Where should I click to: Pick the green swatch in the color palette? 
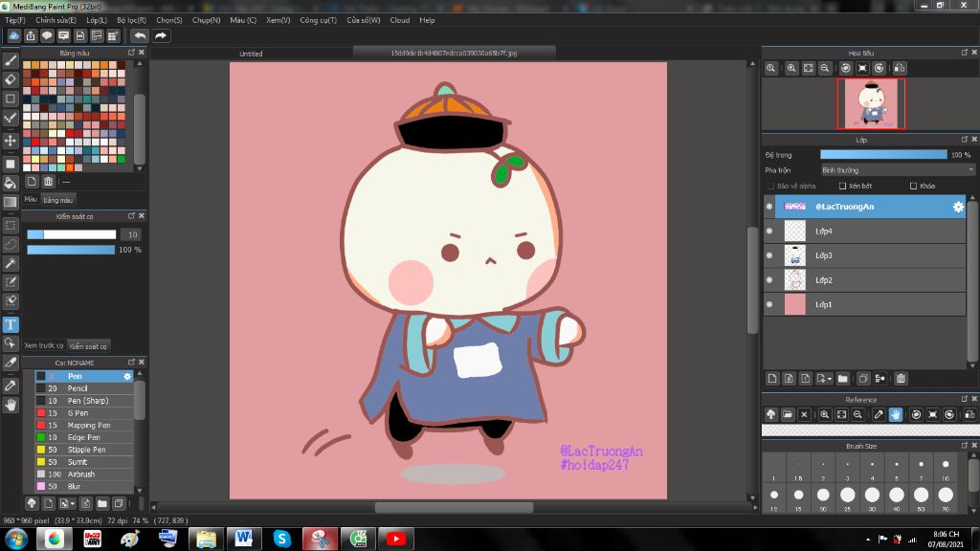coord(122,160)
